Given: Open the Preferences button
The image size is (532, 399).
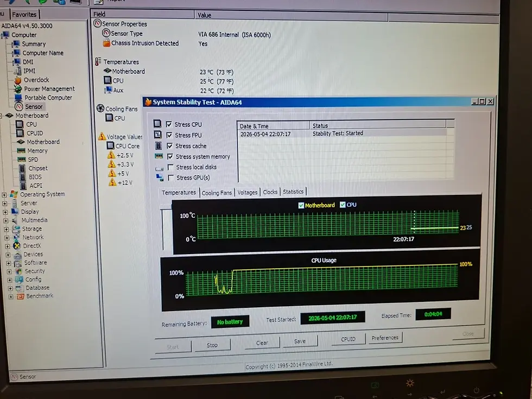Looking at the screenshot, I should tap(385, 338).
